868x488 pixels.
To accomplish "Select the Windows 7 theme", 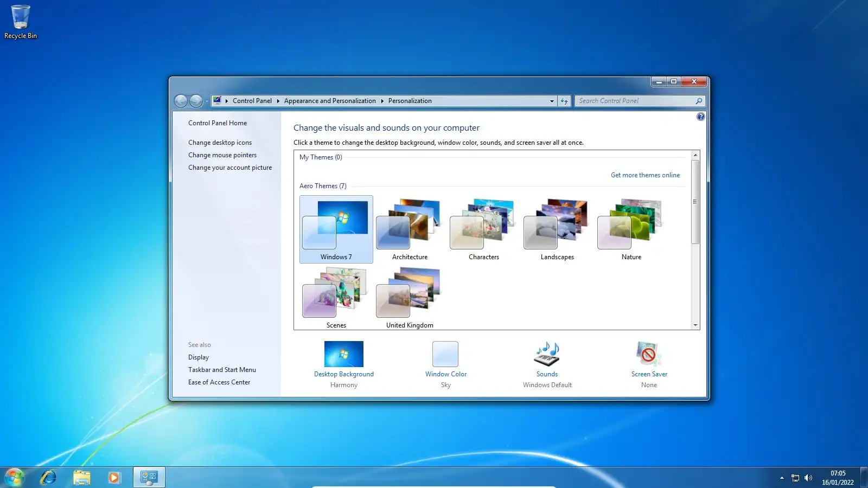I will (336, 229).
